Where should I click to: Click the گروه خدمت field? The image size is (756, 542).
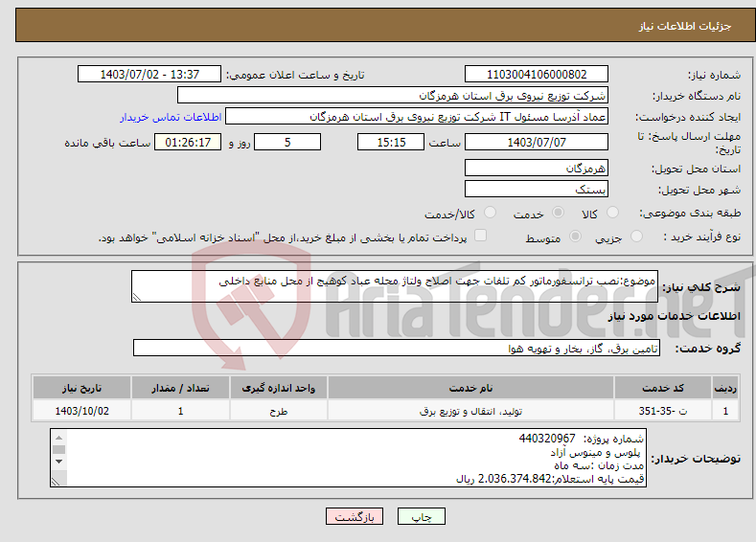[x=397, y=348]
